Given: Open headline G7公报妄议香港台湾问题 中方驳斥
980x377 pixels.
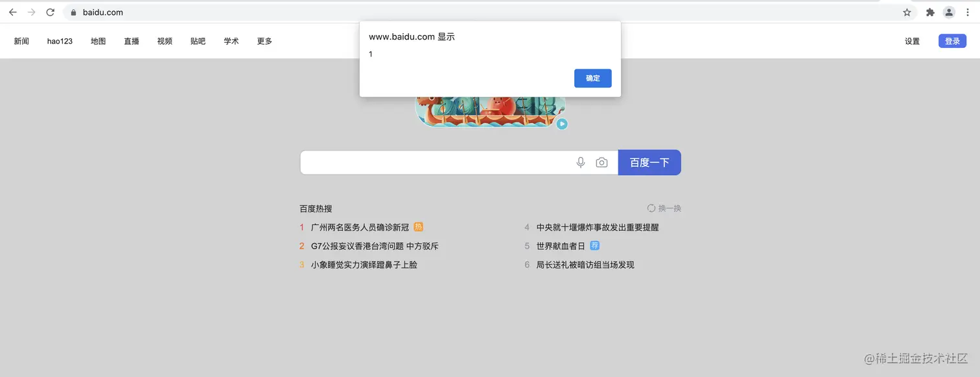Looking at the screenshot, I should [375, 246].
